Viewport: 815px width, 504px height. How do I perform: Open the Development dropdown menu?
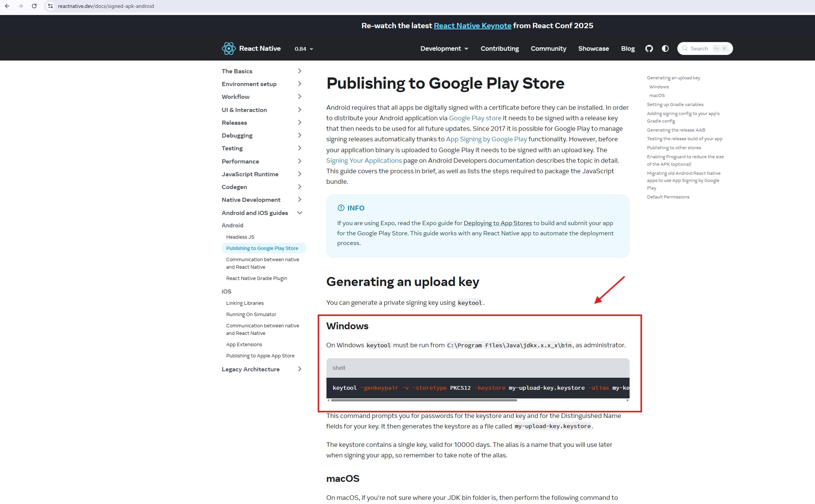click(444, 48)
